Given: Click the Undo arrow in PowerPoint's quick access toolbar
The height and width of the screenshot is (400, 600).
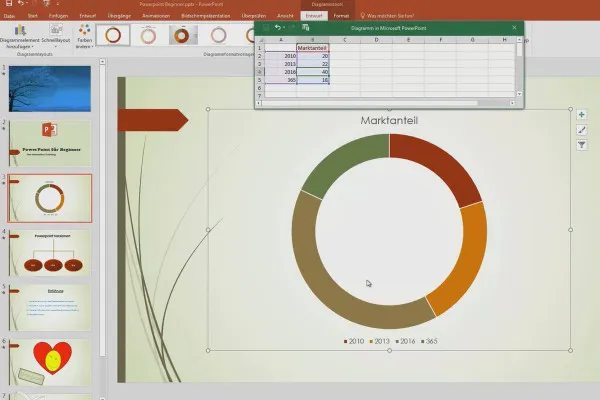Looking at the screenshot, I should [20, 3].
